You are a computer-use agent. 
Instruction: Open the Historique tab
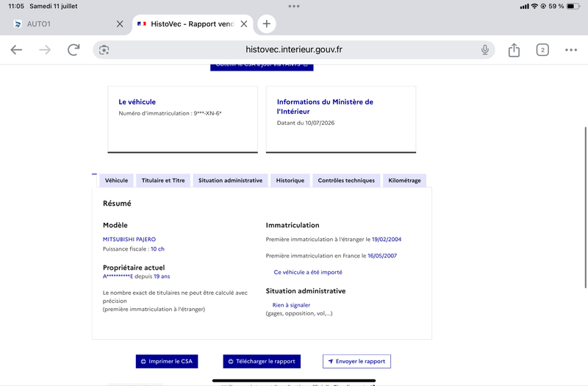click(290, 180)
